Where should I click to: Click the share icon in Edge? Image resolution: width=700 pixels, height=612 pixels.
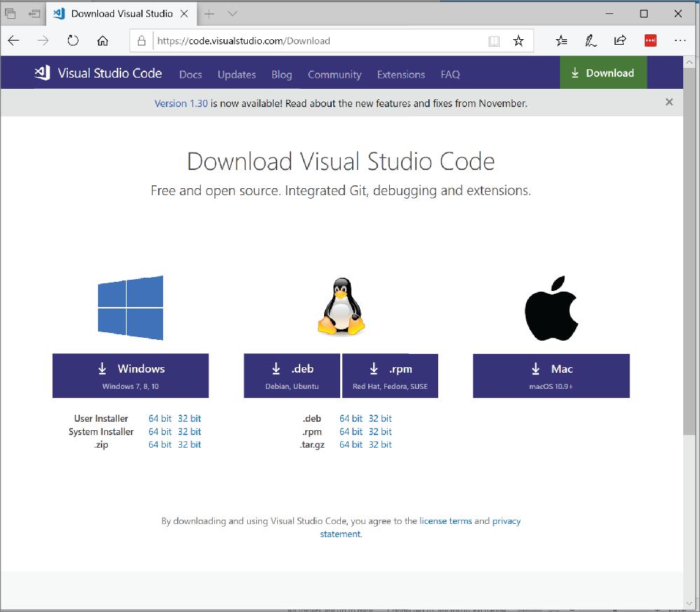(619, 41)
